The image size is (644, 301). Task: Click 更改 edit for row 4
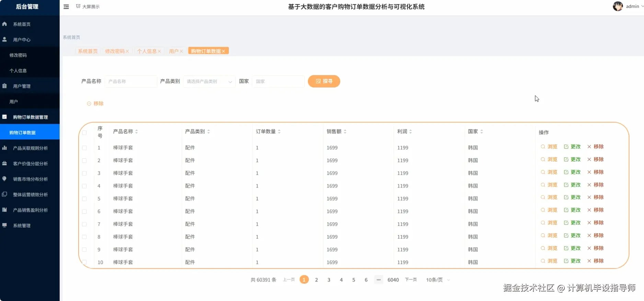click(572, 185)
